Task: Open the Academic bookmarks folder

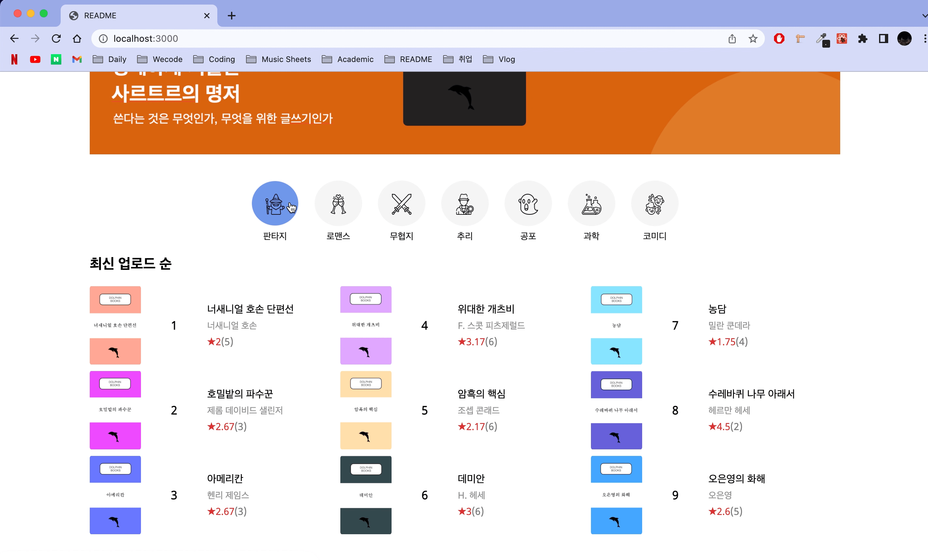Action: 348,59
